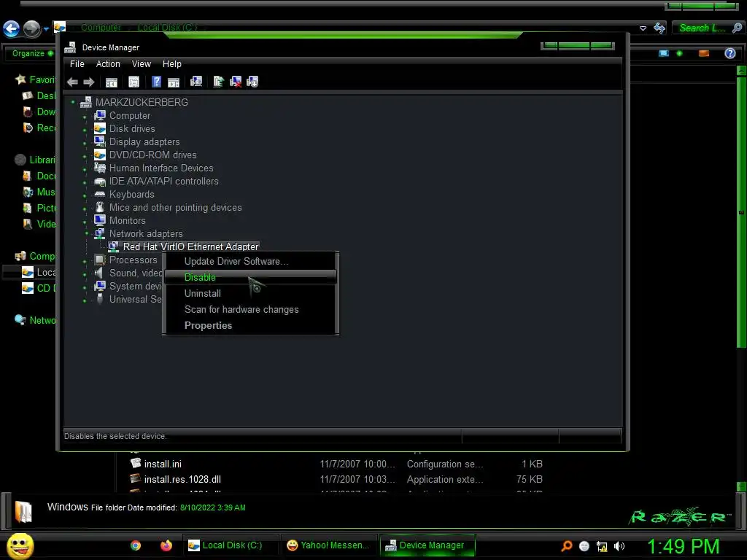Expand the Disk drives node
Viewport: 747px width, 560px height.
85,130
